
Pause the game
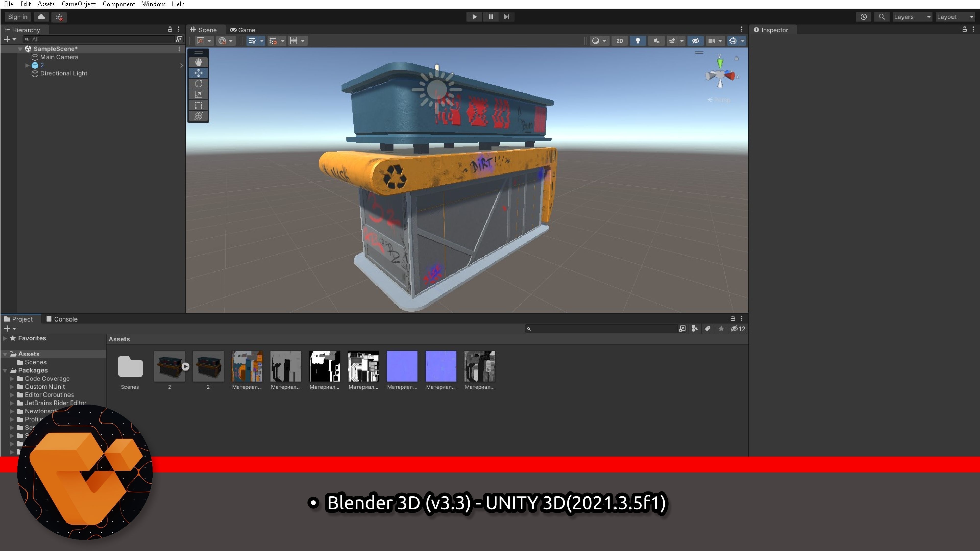coord(491,17)
